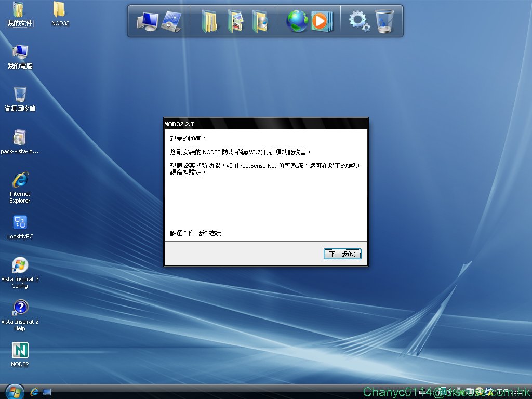The width and height of the screenshot is (532, 399).
Task: Select the 資源回收筒 desktop icon
Action: [x=20, y=99]
